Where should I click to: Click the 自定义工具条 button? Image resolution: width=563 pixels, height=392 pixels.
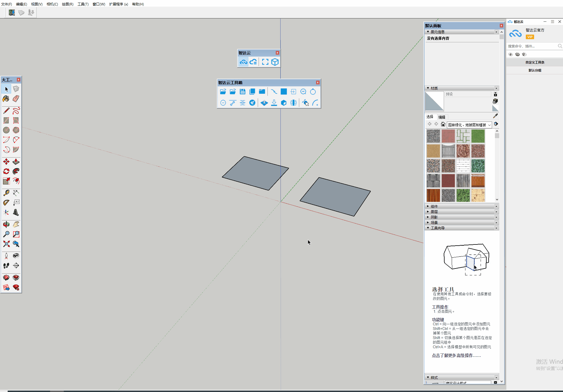(535, 62)
